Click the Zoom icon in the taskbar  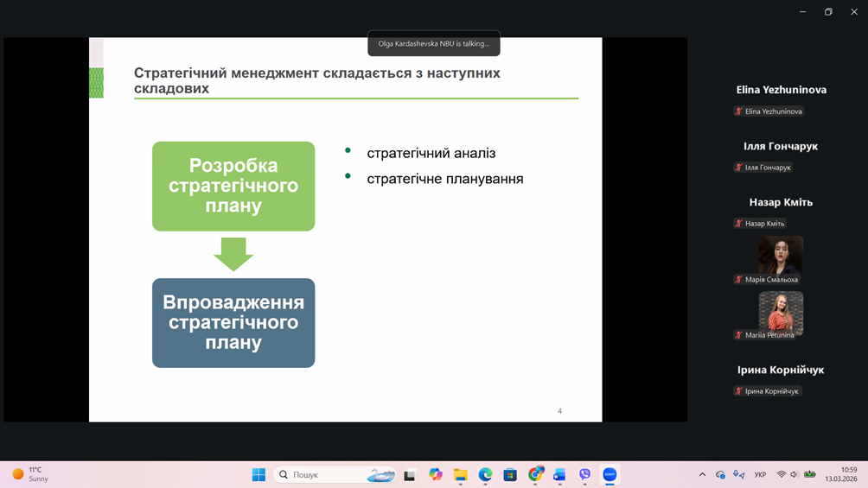pos(610,474)
